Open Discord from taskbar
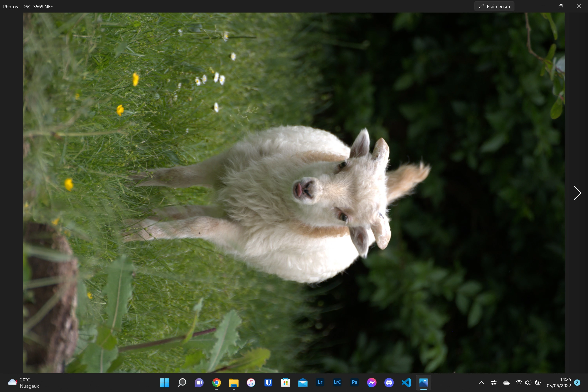Image resolution: width=588 pixels, height=392 pixels. [x=389, y=383]
